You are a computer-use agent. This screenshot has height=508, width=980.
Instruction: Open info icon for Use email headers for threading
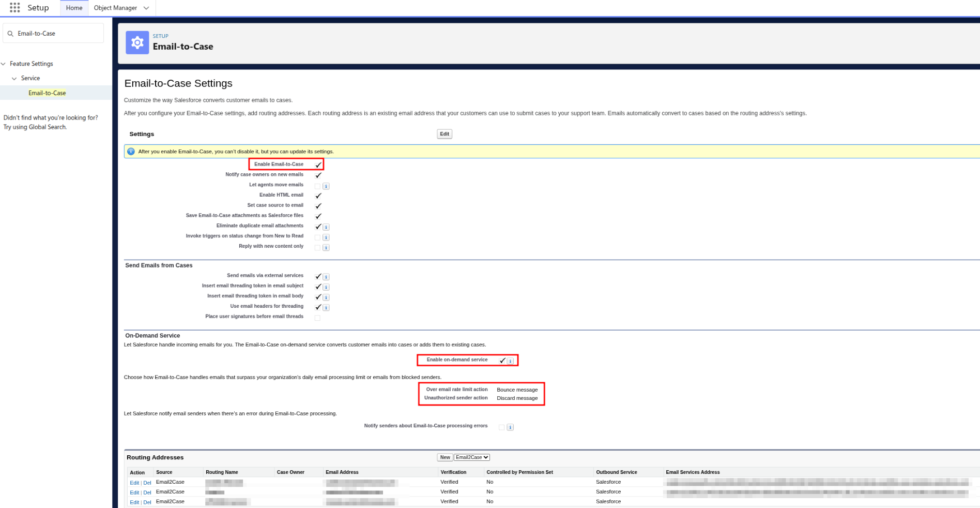click(x=326, y=308)
